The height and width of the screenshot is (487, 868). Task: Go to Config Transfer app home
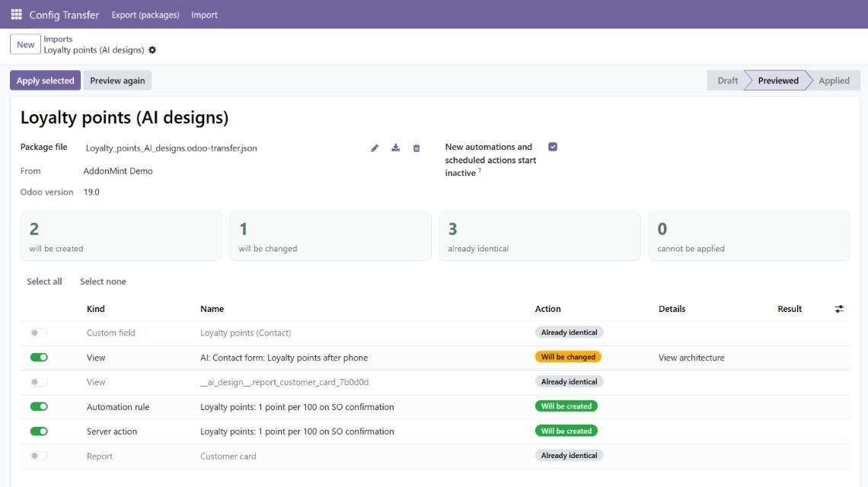(64, 15)
